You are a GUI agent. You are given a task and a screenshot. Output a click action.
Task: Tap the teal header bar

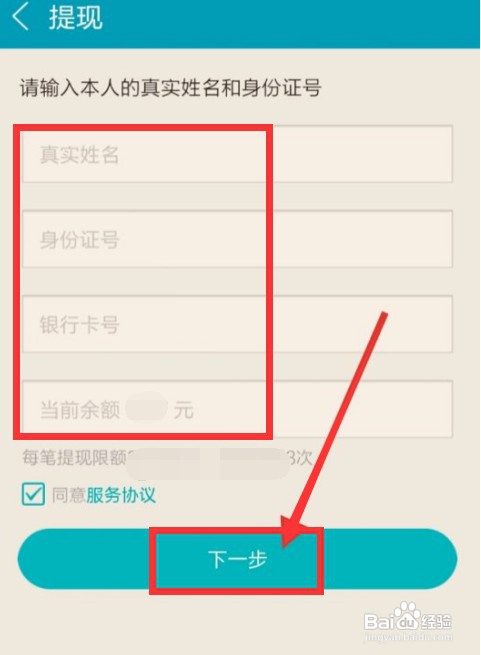coord(240,24)
